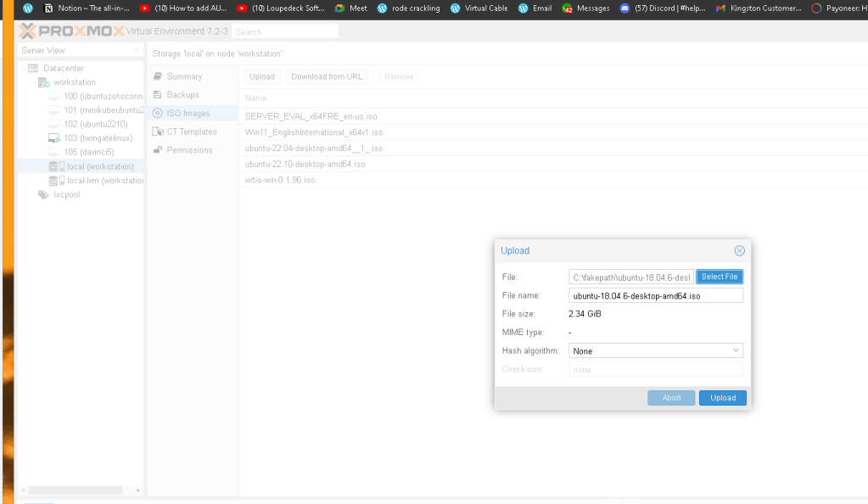Screen dimensions: 868x504
Task: Collapse the workstation tree node
Action: (34, 82)
